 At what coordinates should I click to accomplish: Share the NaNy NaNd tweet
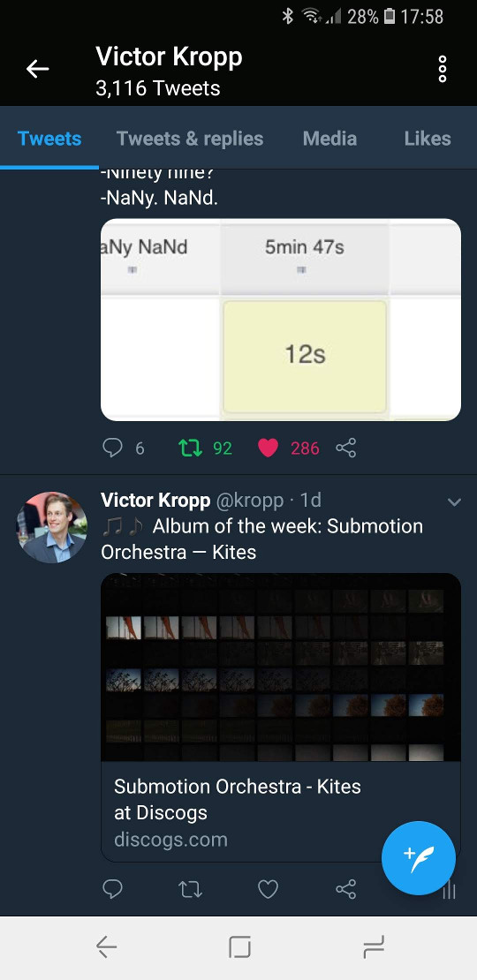pyautogui.click(x=345, y=449)
